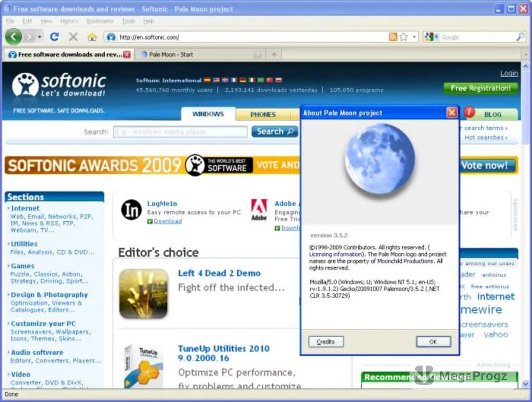Open the File menu
Screen dimensions: 532x402
click(10, 21)
